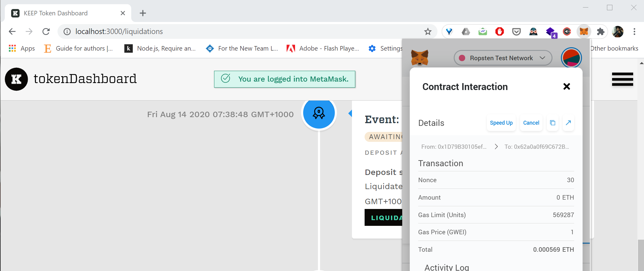The height and width of the screenshot is (271, 644).
Task: Close the KEEP Token Dashboard tab
Action: (123, 13)
